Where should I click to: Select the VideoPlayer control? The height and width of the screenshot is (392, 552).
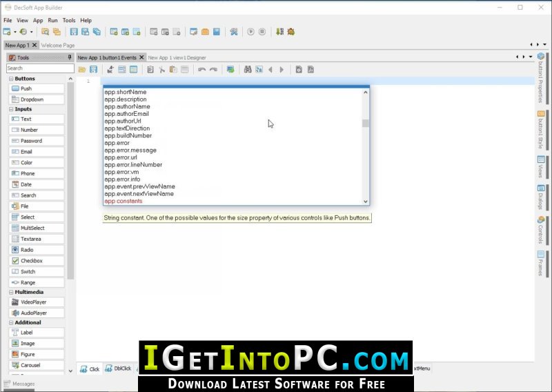[x=37, y=302]
